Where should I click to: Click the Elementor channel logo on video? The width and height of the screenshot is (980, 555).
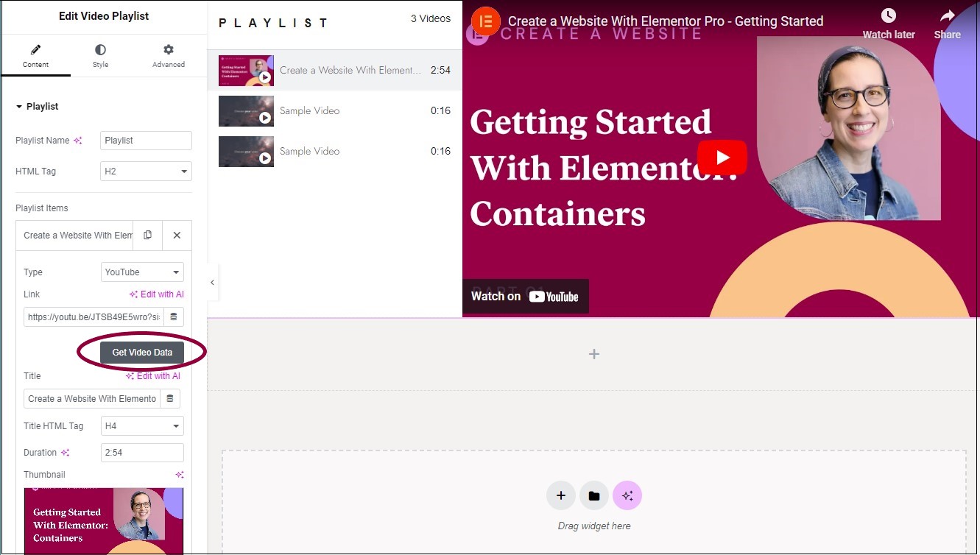[485, 21]
